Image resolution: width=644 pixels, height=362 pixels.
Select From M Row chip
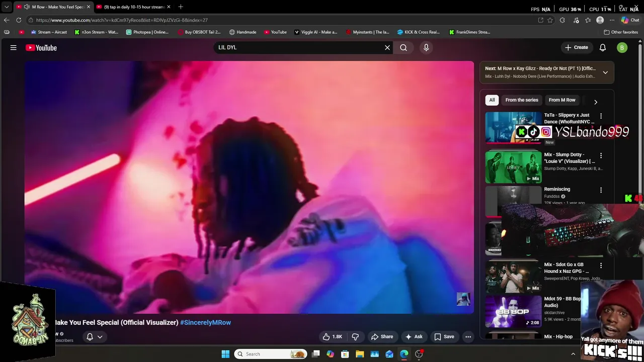[x=562, y=100]
